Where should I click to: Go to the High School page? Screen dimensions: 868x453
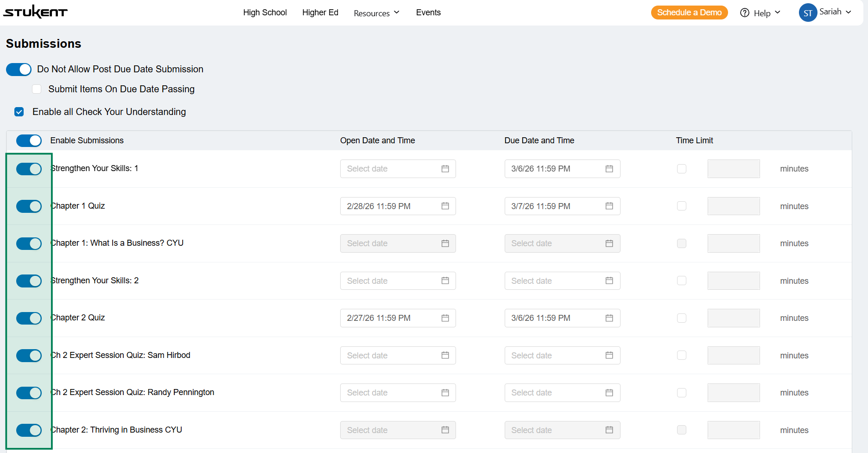pos(265,13)
